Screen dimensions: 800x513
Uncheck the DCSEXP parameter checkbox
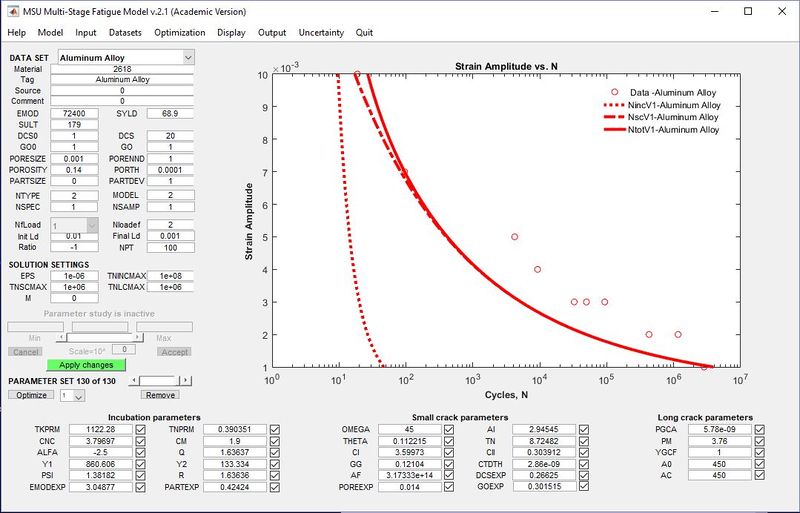pos(585,477)
